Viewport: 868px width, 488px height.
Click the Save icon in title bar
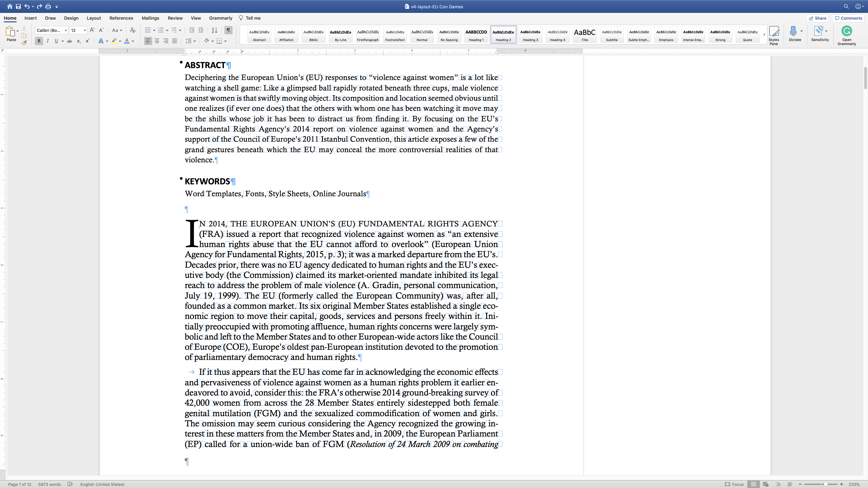tap(18, 6)
